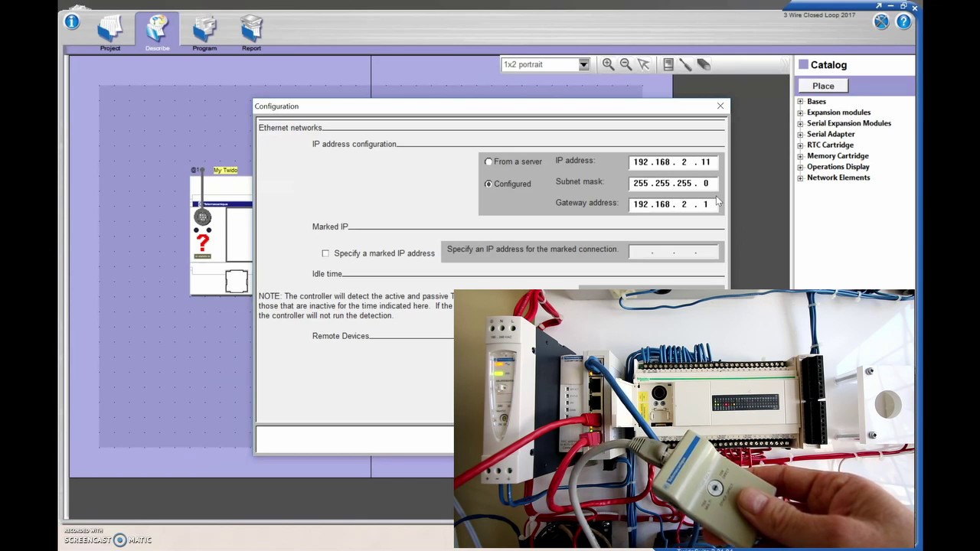Tick Specify a marked IP address checkbox
The image size is (980, 551).
point(325,253)
